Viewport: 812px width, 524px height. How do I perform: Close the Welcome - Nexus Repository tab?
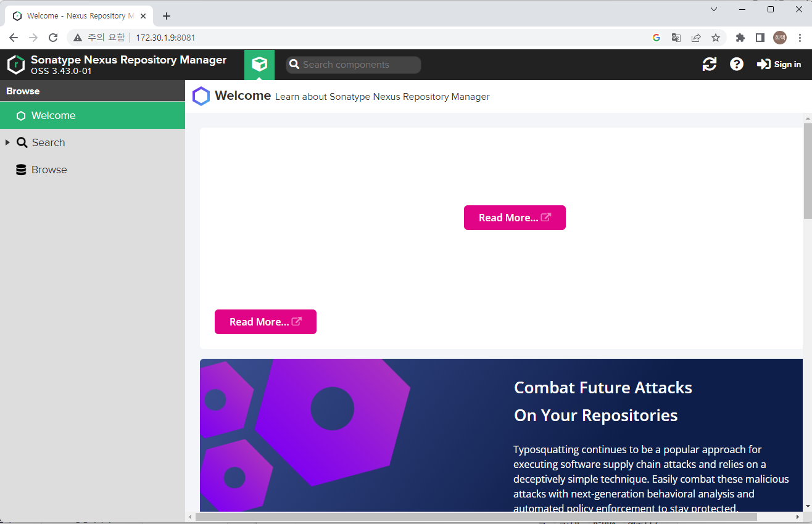coord(143,16)
